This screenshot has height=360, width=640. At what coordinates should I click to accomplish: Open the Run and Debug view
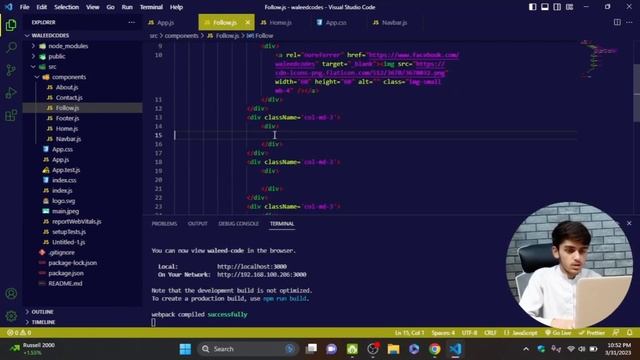point(11,93)
